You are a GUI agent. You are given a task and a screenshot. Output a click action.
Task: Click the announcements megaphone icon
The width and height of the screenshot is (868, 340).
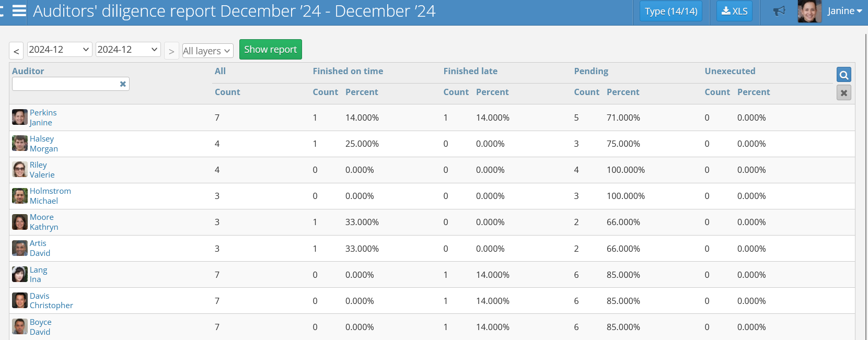point(779,11)
